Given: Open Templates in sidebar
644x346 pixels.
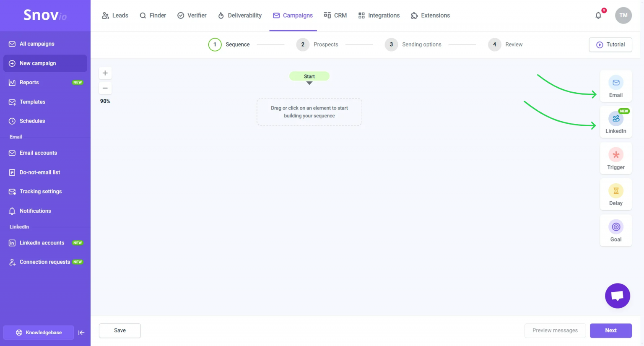Looking at the screenshot, I should (x=45, y=102).
